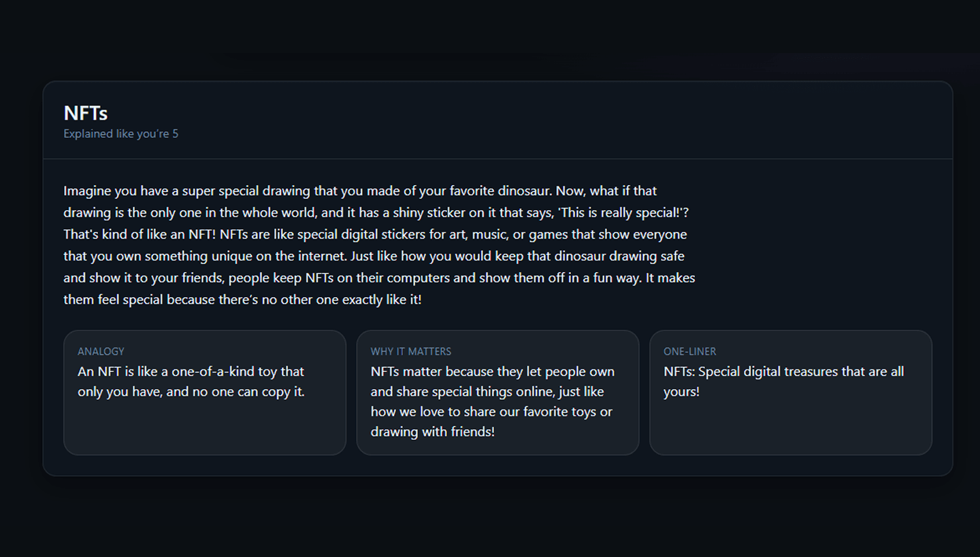Click the WHY IT MATTERS label

(x=410, y=352)
